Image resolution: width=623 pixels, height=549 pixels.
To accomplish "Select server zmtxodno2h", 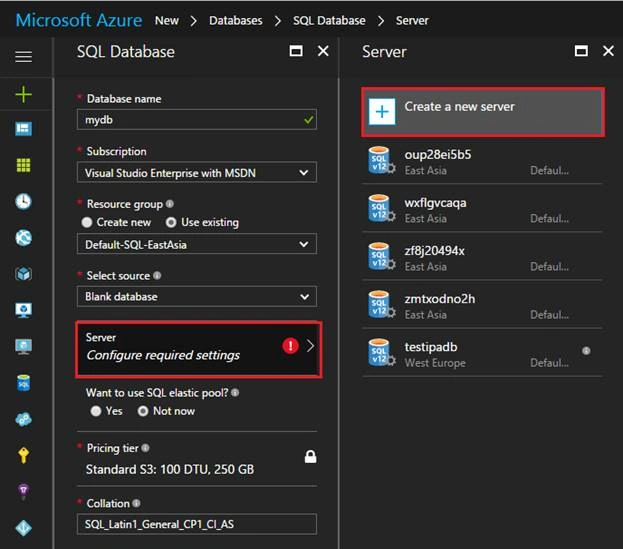I will tap(483, 305).
